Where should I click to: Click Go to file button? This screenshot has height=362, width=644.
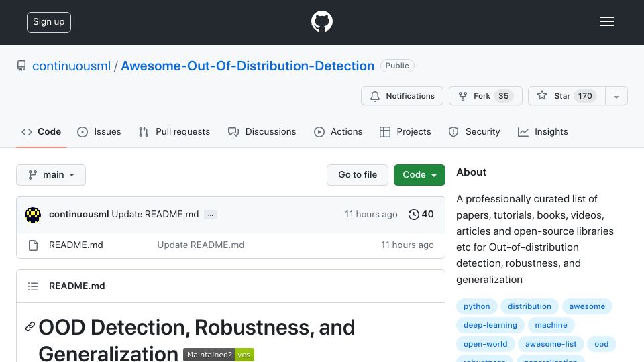point(358,175)
